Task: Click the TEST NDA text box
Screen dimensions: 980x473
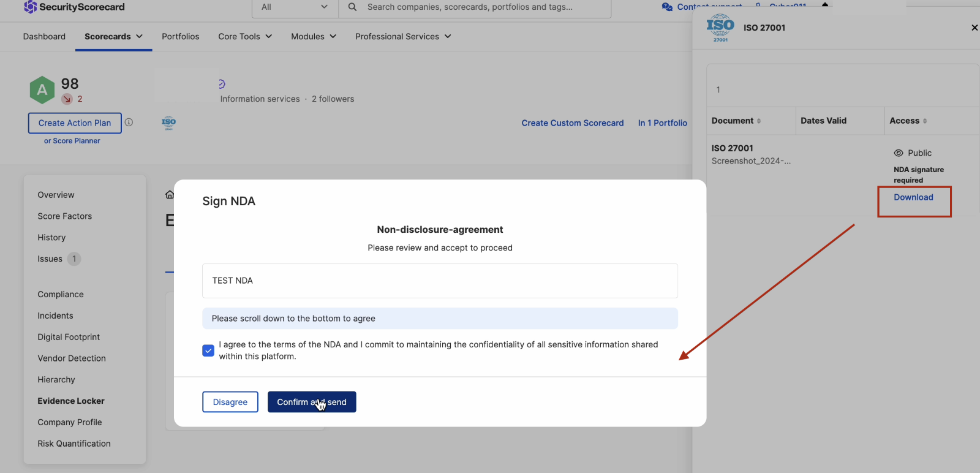Action: [x=440, y=281]
